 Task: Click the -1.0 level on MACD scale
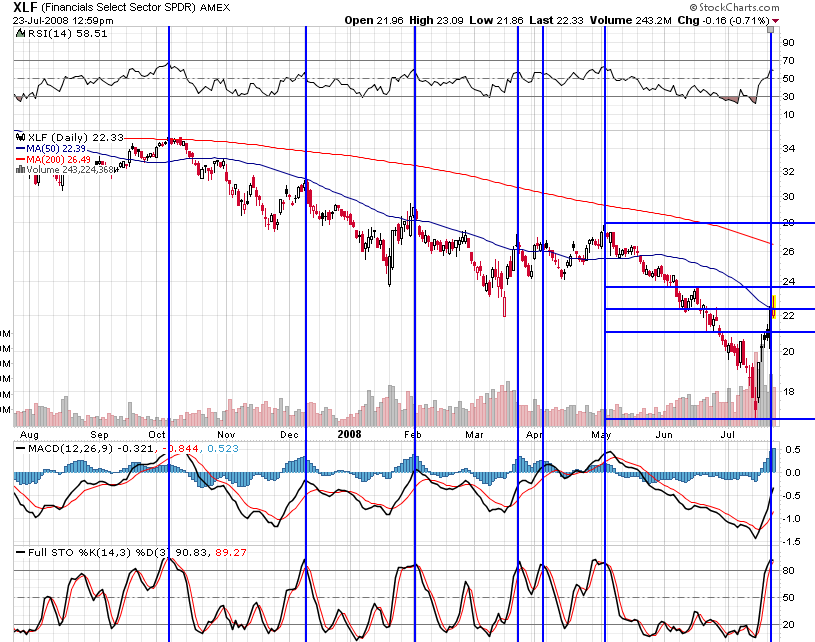click(791, 519)
